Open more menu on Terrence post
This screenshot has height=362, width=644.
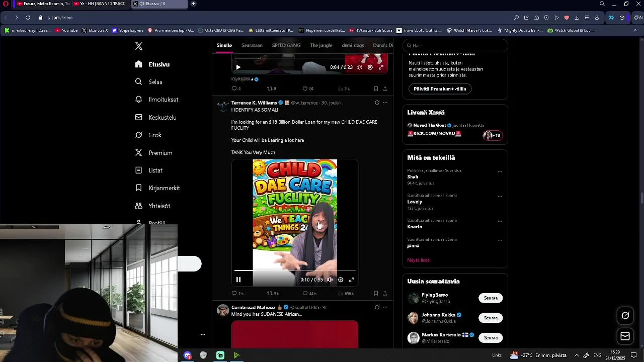pyautogui.click(x=385, y=103)
